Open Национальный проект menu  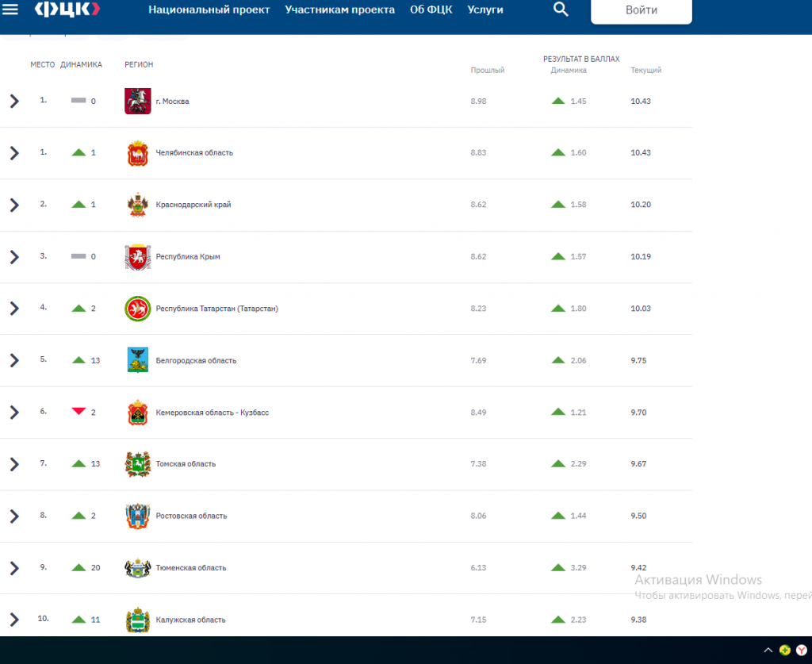coord(209,10)
